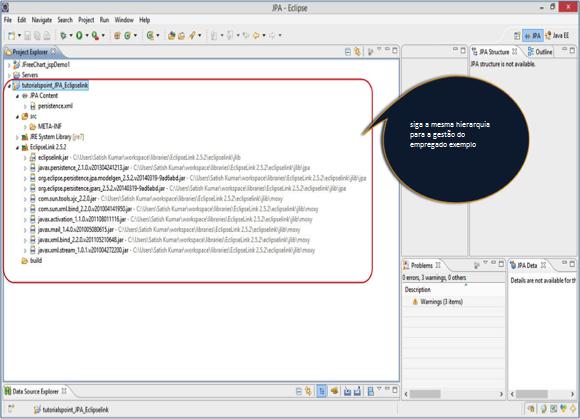Click the New file toolbar icon

(12, 36)
